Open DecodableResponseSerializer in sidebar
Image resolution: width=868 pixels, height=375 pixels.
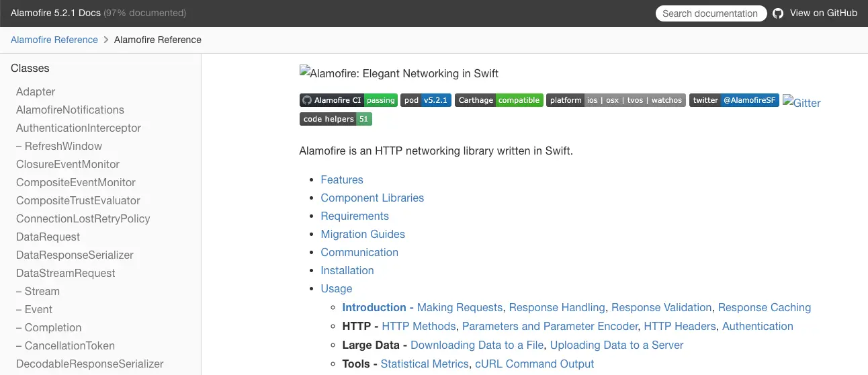tap(90, 364)
